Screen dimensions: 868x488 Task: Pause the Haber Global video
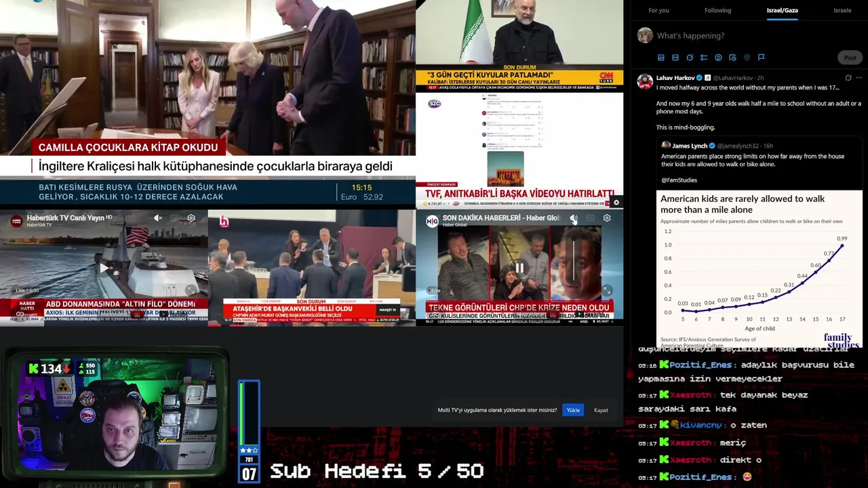click(519, 268)
